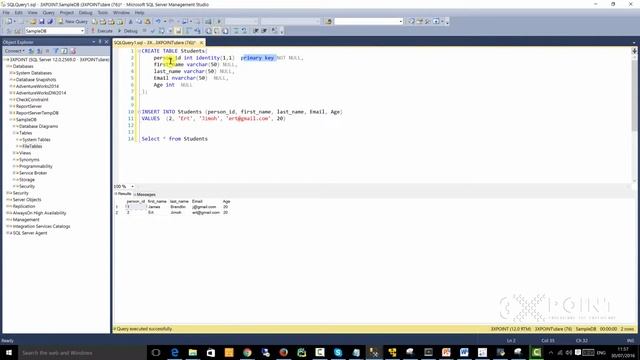Screen dimensions: 640x360
Task: Open the Query menu
Action: click(x=48, y=13)
